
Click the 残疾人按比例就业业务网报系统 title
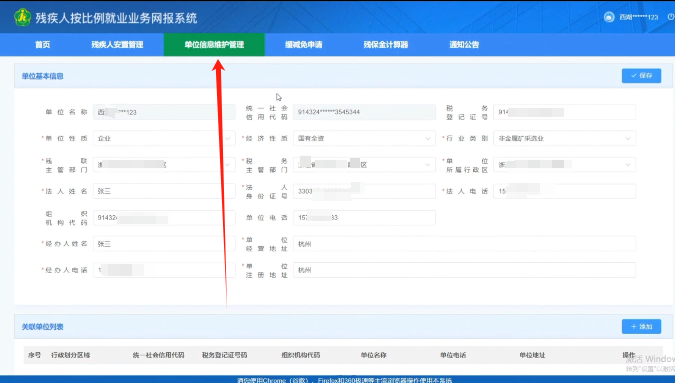(x=116, y=18)
